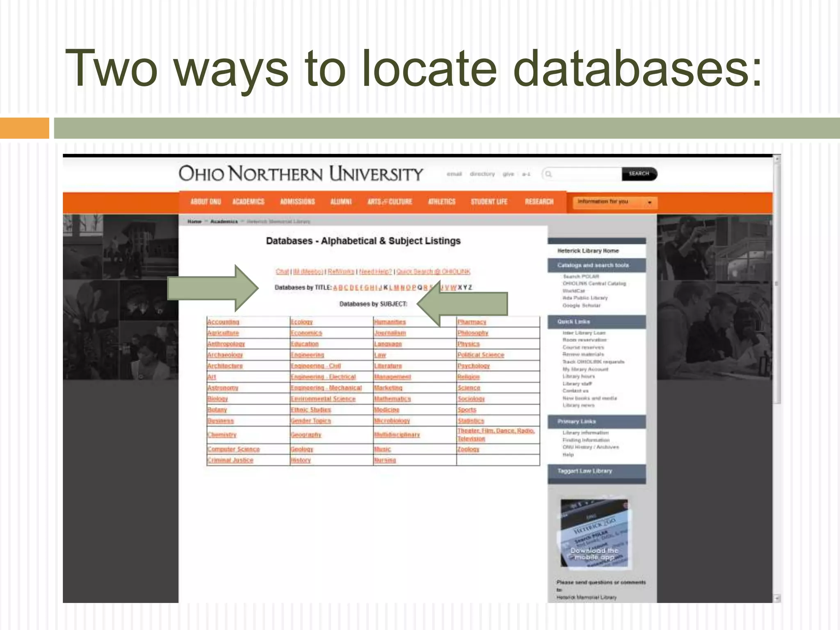
Task: Select letter A in Databases by TITLE
Action: click(x=335, y=288)
